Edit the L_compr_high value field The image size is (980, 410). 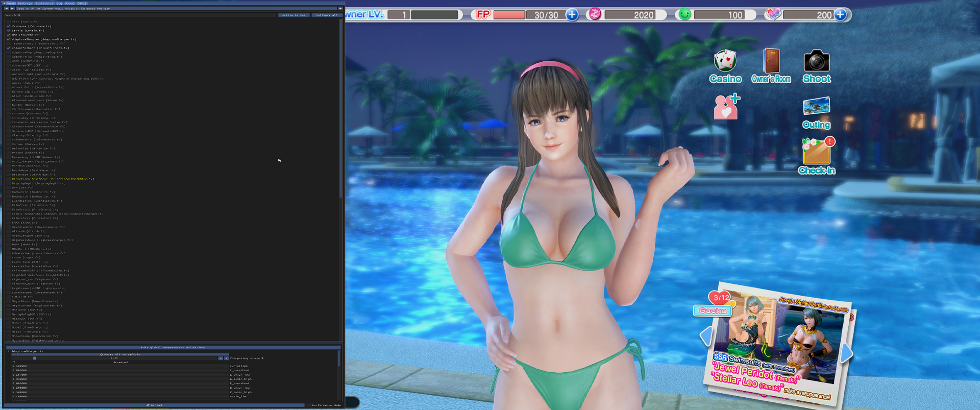[x=120, y=379]
